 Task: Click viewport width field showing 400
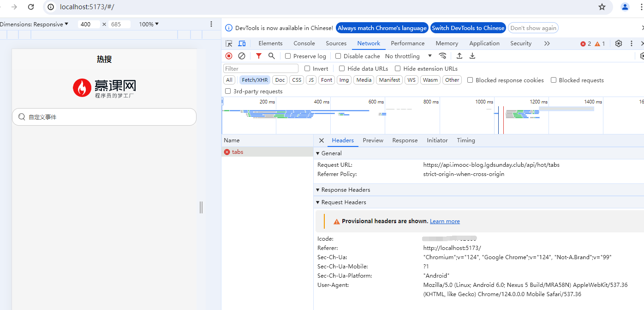click(89, 24)
